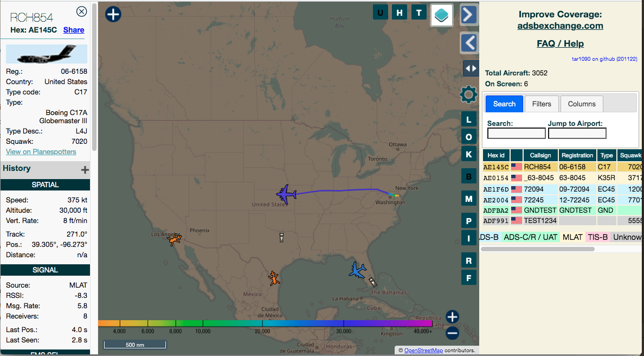644x356 pixels.
Task: Click the C-17 aircraft photo thumbnail
Action: click(47, 54)
